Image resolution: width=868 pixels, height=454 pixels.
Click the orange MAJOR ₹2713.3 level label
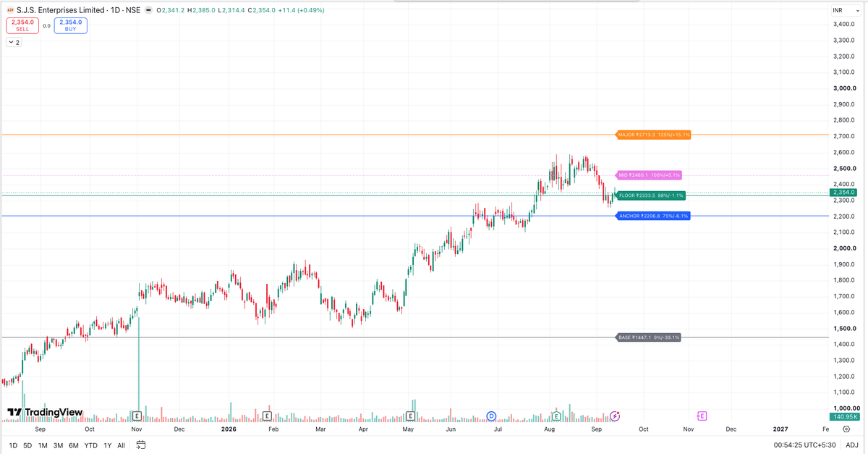coord(653,135)
